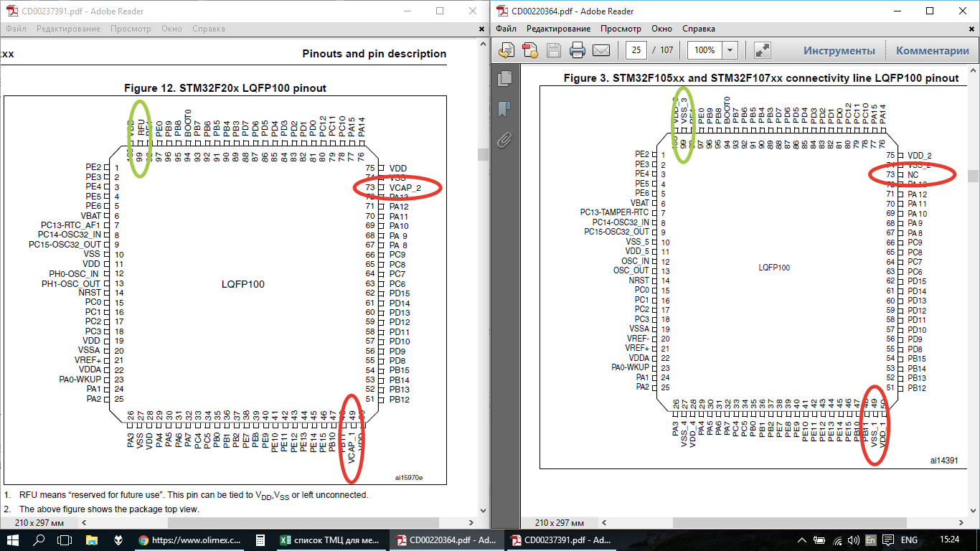Click the zoom value field showing 100%
The width and height of the screenshot is (980, 551).
pos(705,50)
